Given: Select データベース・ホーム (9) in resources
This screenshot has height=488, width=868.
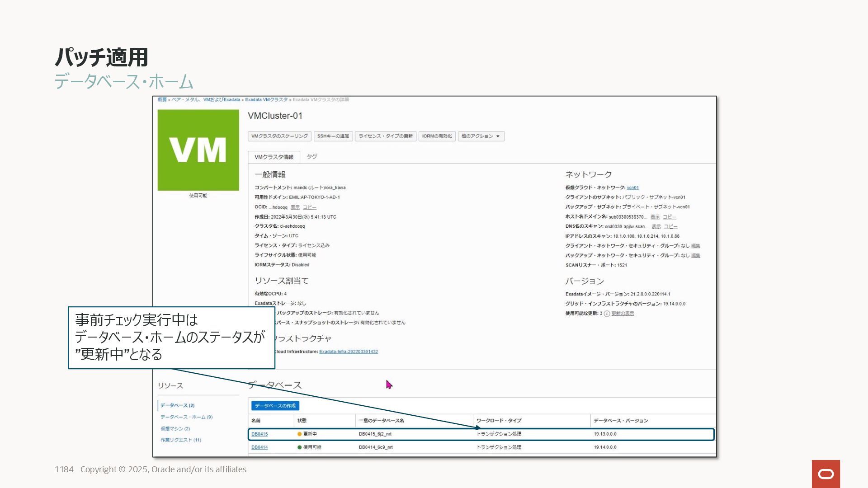Looking at the screenshot, I should pos(186,417).
